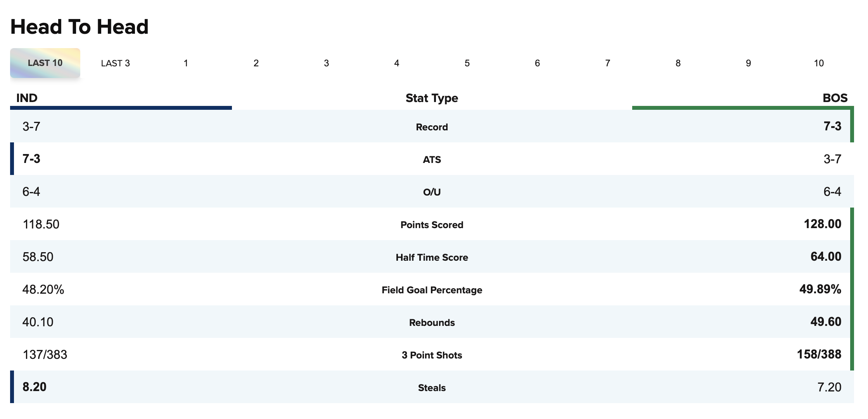This screenshot has width=868, height=419.
Task: Open game tab 4
Action: 397,63
